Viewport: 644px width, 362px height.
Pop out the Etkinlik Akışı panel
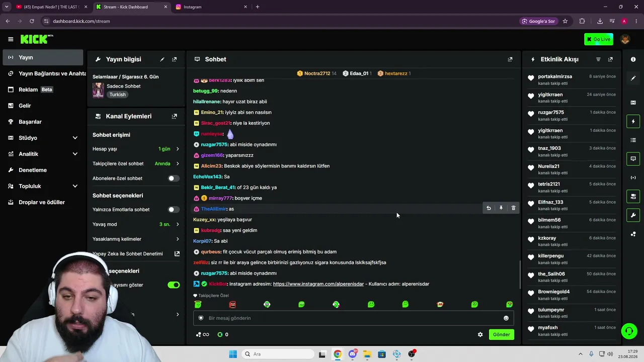click(x=611, y=59)
